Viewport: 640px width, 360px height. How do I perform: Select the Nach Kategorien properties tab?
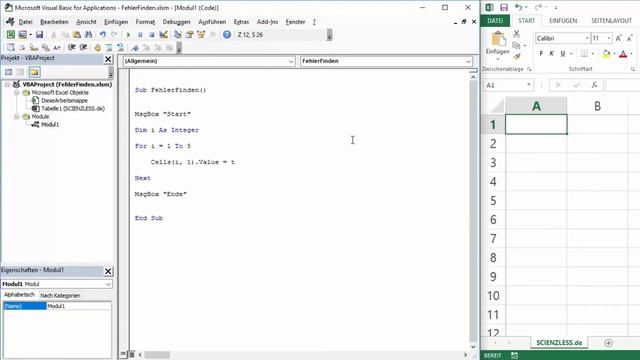pyautogui.click(x=60, y=295)
